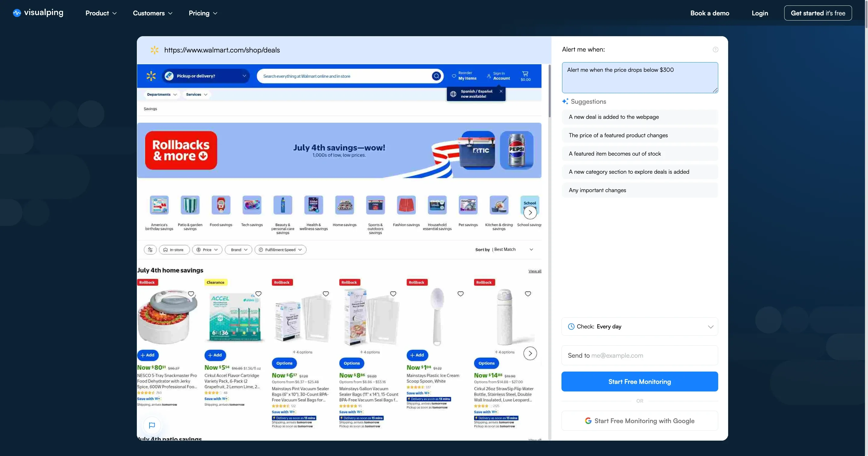868x456 pixels.
Task: Open America's birthday savings category
Action: 159,213
